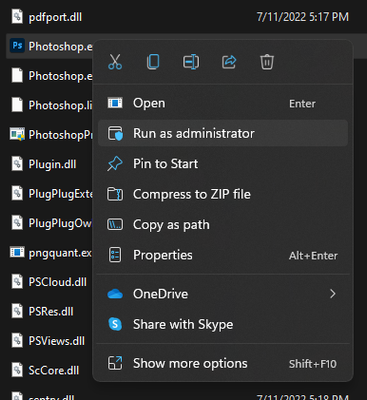Click the PhotoshopPr installer-style file icon
Viewport: 367px width, 400px height.
click(x=17, y=134)
